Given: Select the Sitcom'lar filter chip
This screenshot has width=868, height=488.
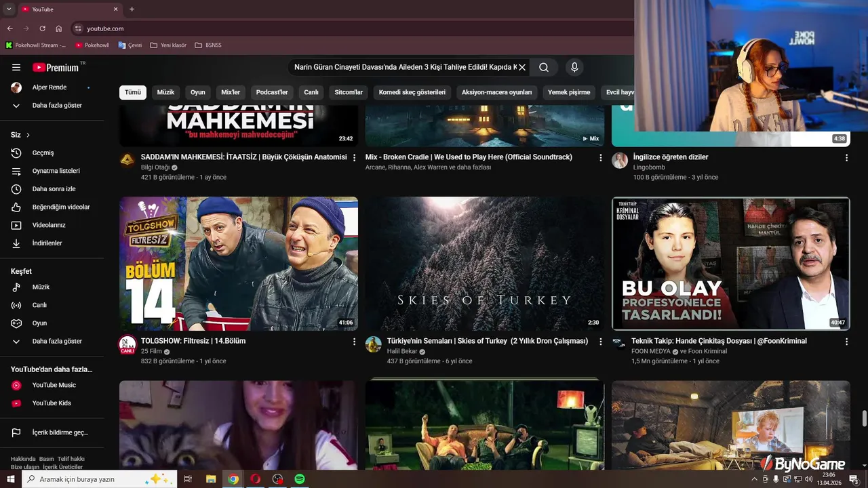Looking at the screenshot, I should pos(349,92).
